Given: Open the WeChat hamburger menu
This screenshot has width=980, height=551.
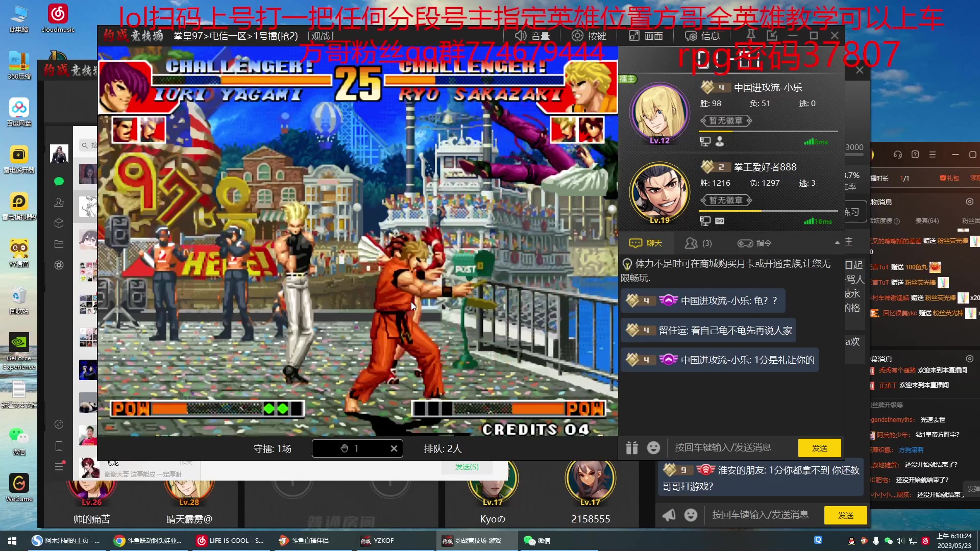Looking at the screenshot, I should (x=59, y=466).
